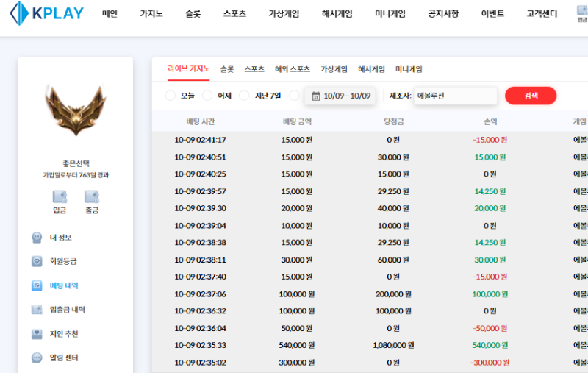Open 내 정보 in the sidebar
Image resolution: width=588 pixels, height=373 pixels.
tap(60, 238)
